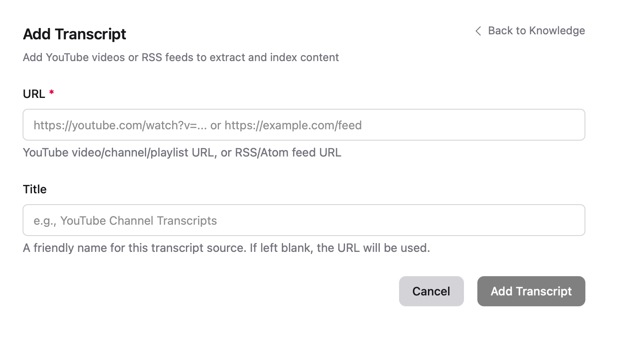The image size is (644, 354).
Task: Click inside the URL input field
Action: pyautogui.click(x=304, y=125)
